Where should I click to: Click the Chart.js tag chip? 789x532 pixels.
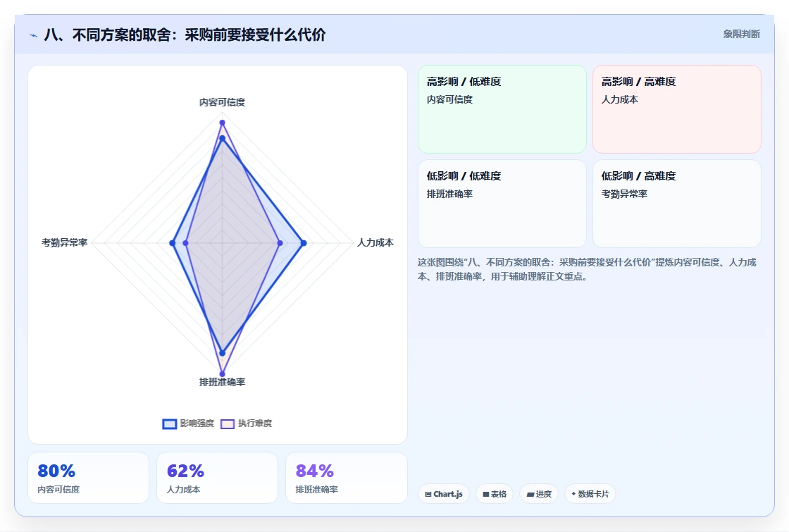(x=443, y=494)
